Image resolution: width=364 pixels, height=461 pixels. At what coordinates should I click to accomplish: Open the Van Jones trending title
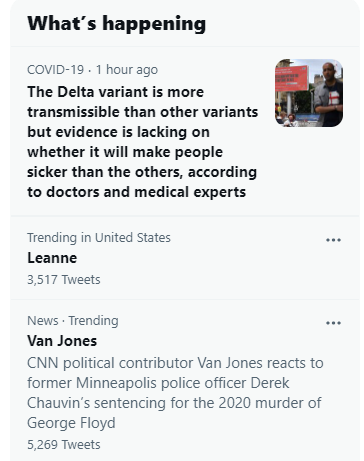62,341
